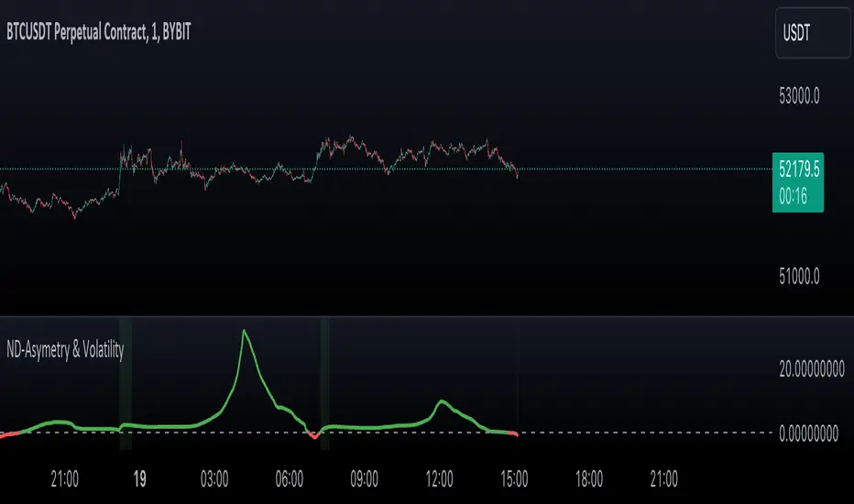Screen dimensions: 854x504
Task: Click the 21:00 label at time axis start
Action: point(65,479)
